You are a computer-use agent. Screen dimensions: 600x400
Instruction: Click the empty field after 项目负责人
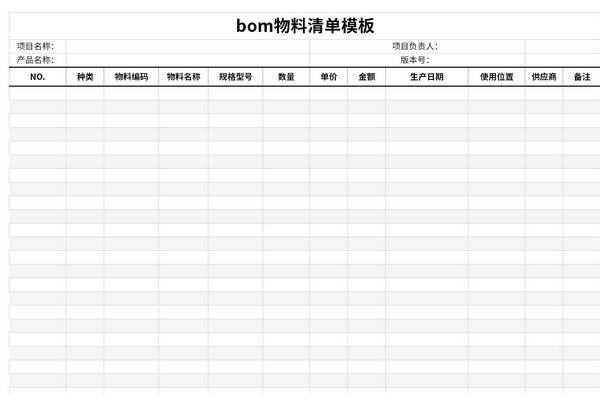(x=482, y=46)
